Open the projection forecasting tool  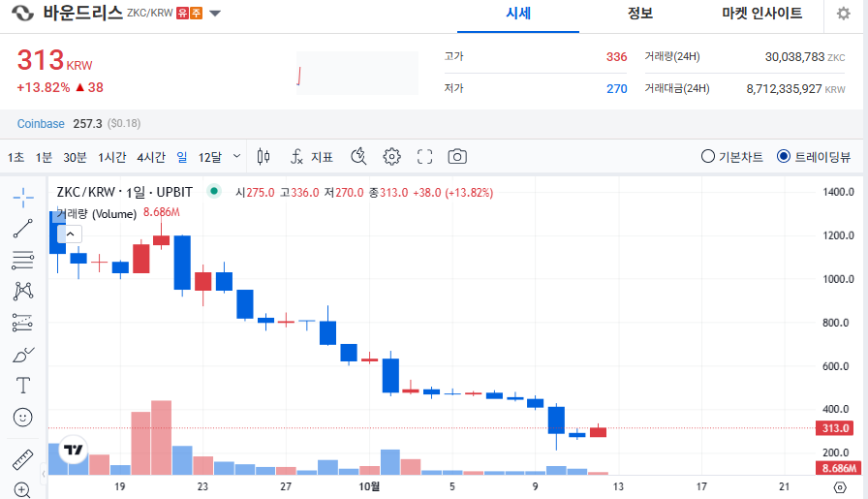tap(22, 323)
